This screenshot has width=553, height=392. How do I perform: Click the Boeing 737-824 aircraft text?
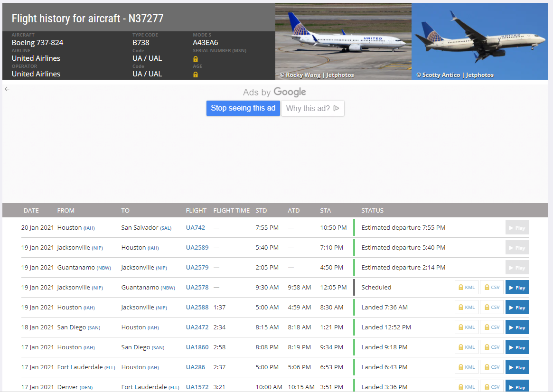tap(37, 43)
